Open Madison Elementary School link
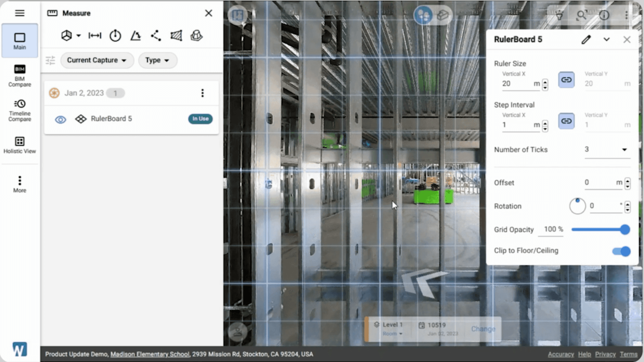Screen dimensions: 644x362 click(x=150, y=354)
